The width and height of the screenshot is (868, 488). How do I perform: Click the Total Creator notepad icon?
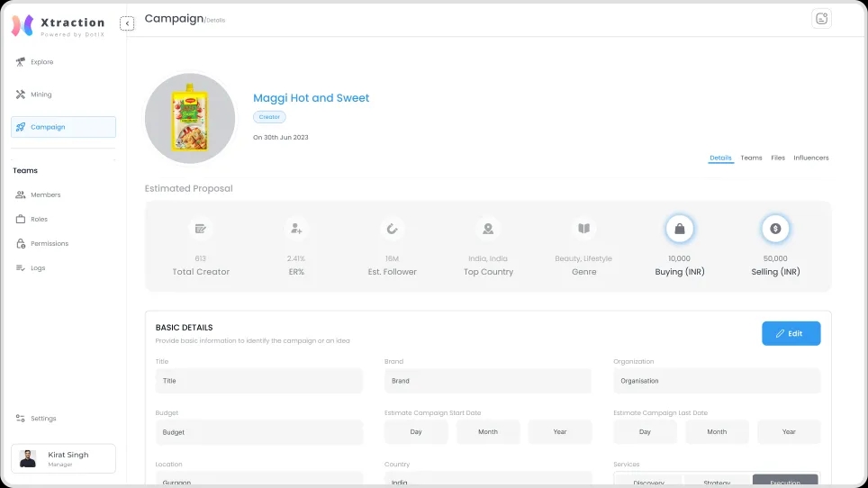click(x=201, y=229)
